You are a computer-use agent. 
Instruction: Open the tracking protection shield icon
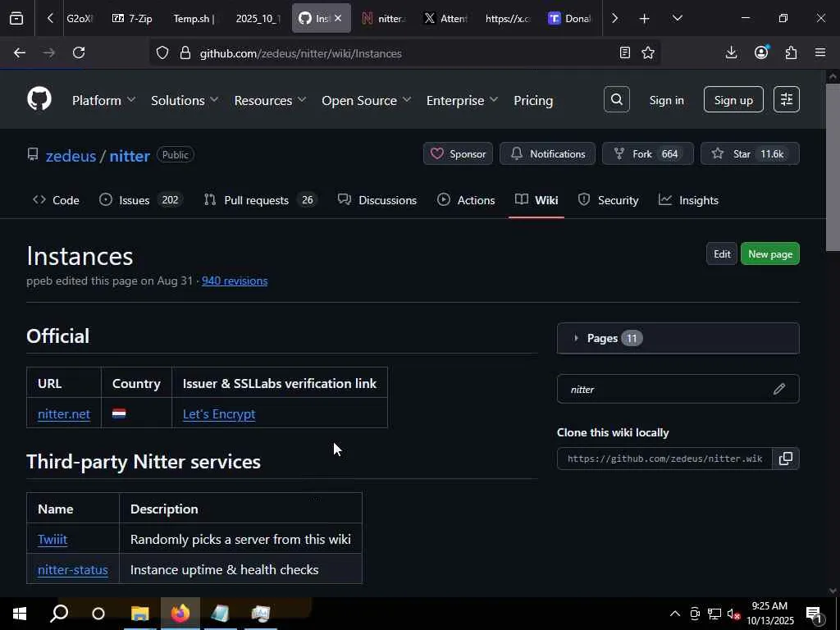[x=162, y=53]
